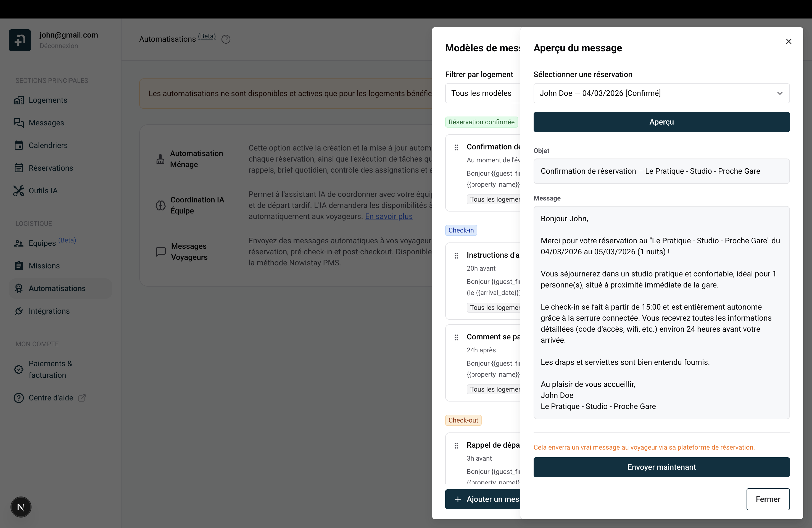Expand the Beta link in the page title

click(x=207, y=36)
